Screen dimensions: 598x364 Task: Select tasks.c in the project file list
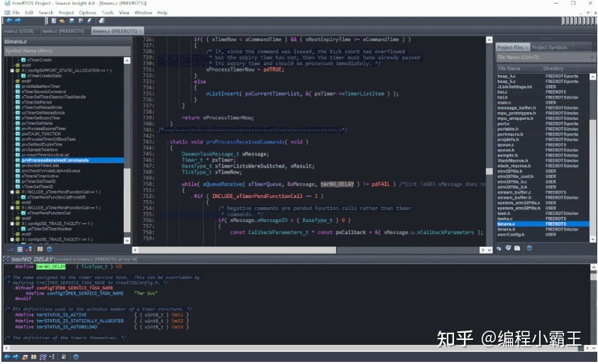[504, 219]
